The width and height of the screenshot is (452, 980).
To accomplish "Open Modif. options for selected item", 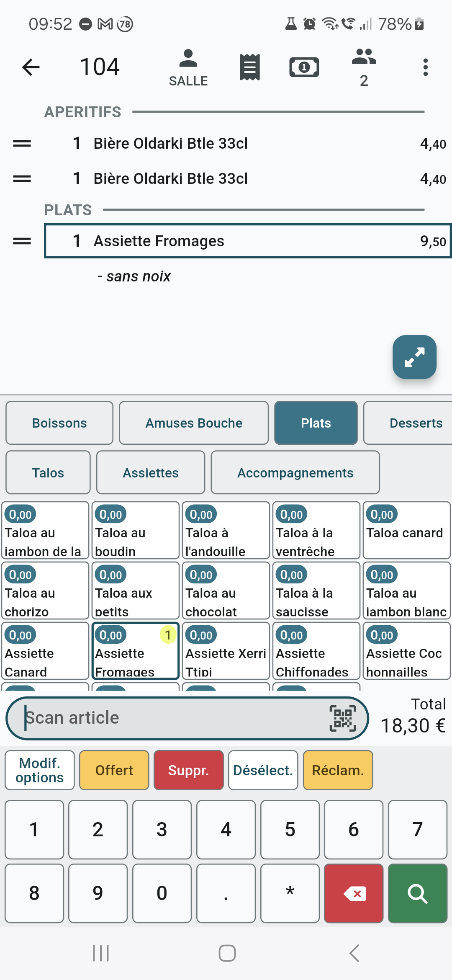I will click(x=40, y=770).
